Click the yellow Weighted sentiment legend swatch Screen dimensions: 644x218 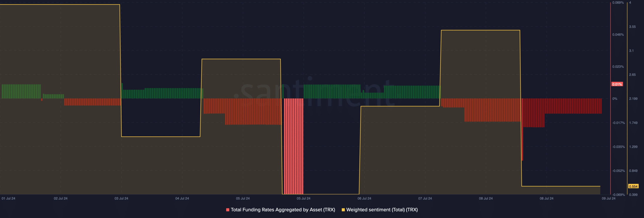coord(343,210)
